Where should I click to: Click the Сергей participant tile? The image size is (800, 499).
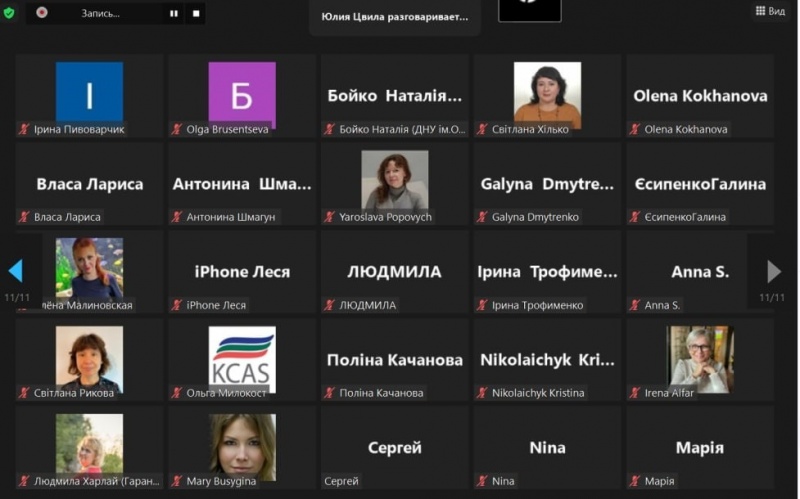[395, 447]
